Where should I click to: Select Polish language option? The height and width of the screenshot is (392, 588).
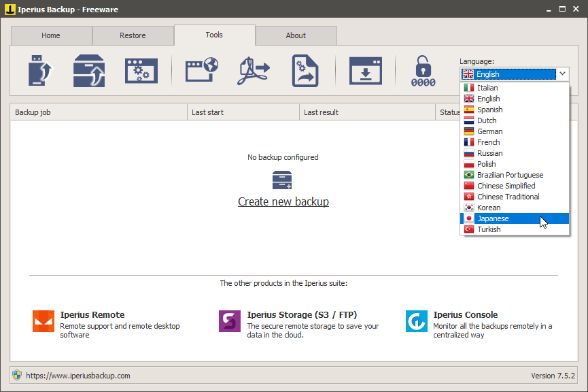click(515, 164)
